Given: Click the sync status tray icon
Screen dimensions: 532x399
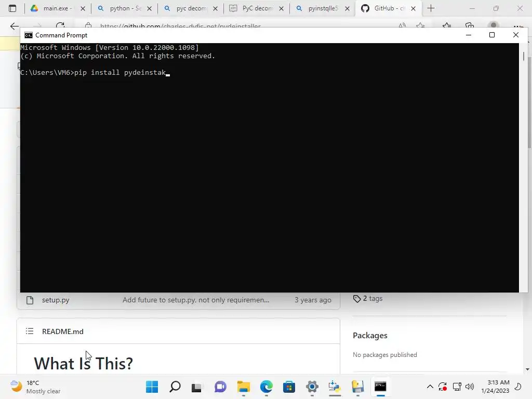Looking at the screenshot, I should tap(443, 387).
